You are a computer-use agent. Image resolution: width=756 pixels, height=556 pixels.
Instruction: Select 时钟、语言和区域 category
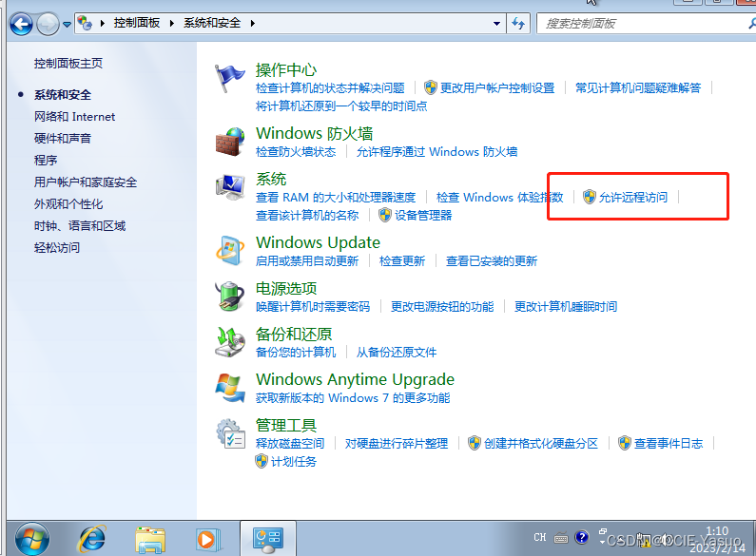[x=80, y=226]
